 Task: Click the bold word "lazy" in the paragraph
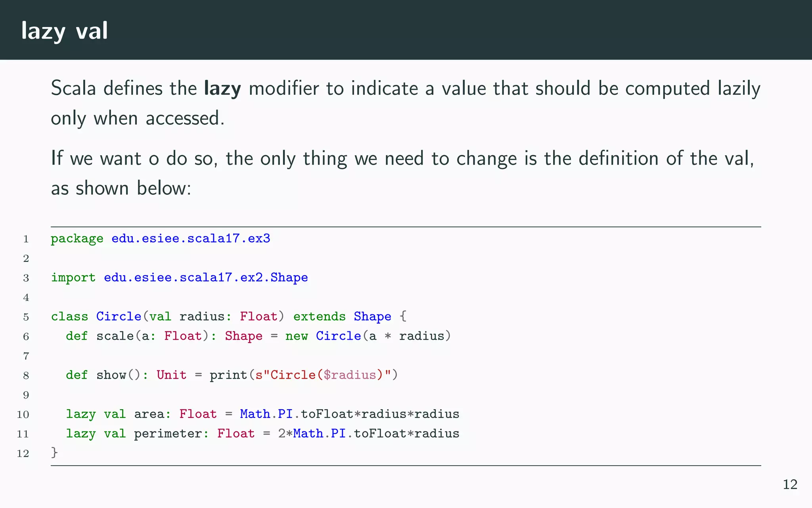tap(222, 89)
